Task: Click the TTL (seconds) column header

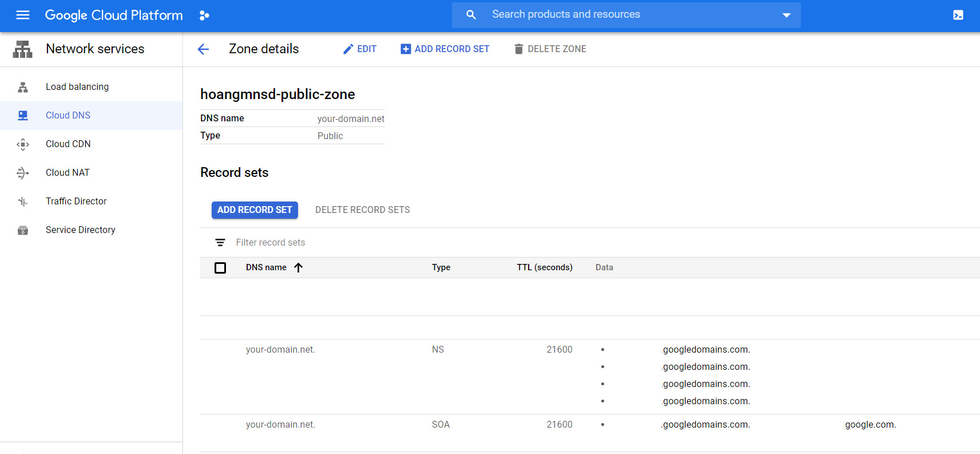Action: point(545,267)
